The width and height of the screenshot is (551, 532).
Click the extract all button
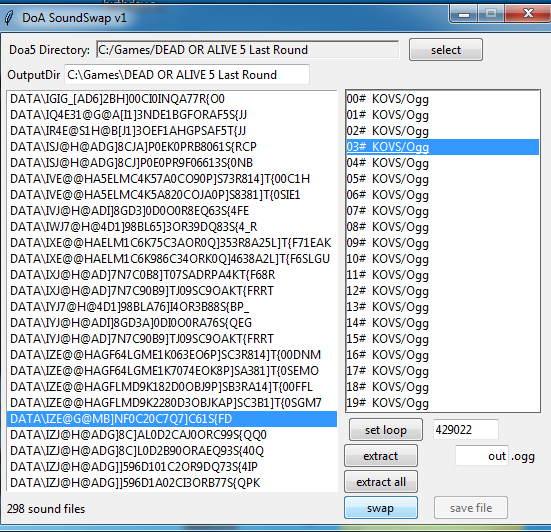click(x=381, y=482)
